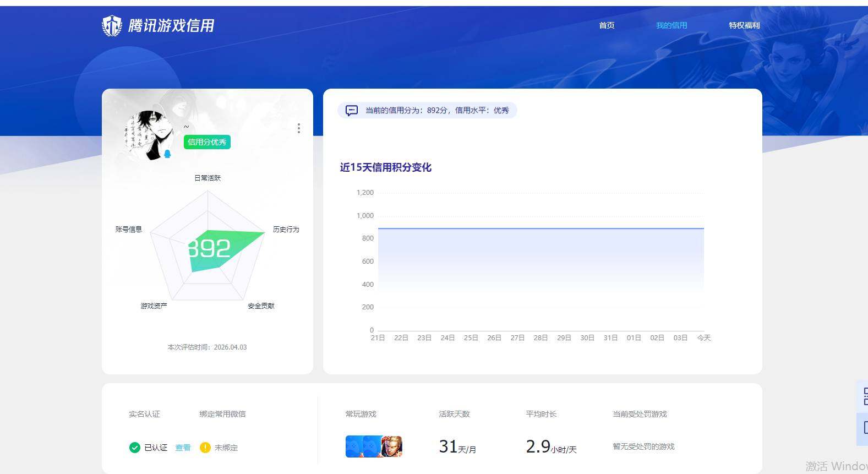Click the 常玩游戏 heading

[x=361, y=414]
